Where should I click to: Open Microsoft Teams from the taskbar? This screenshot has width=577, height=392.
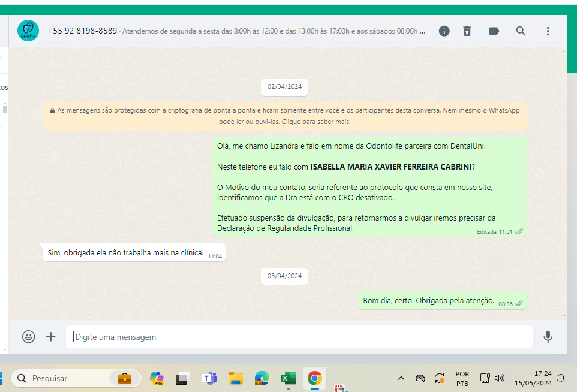point(210,378)
